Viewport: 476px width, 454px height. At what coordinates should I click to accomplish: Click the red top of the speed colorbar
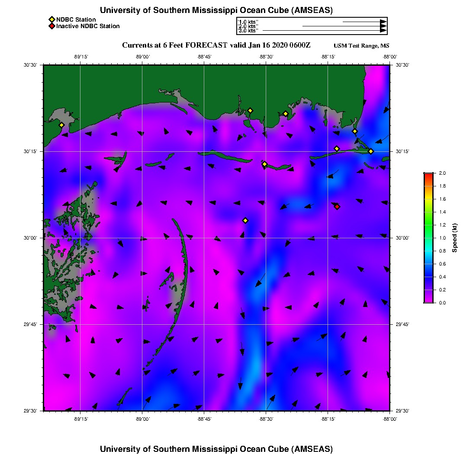point(428,175)
